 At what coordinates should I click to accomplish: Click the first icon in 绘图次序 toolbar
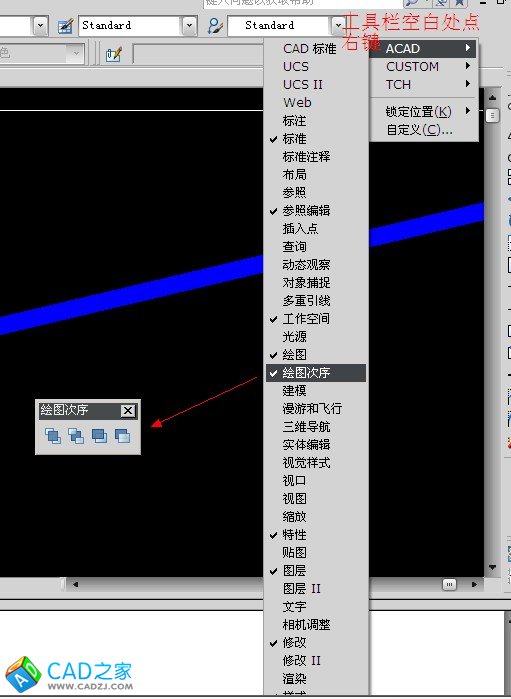53,436
